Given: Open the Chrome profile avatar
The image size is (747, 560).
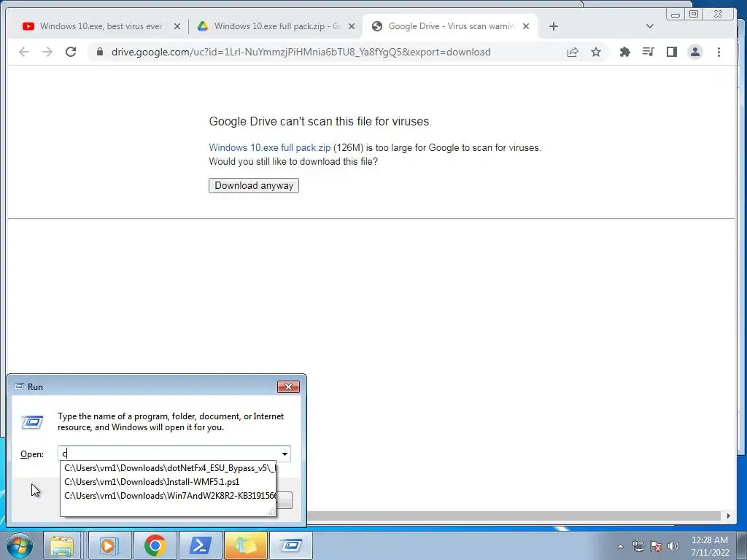Looking at the screenshot, I should [695, 52].
